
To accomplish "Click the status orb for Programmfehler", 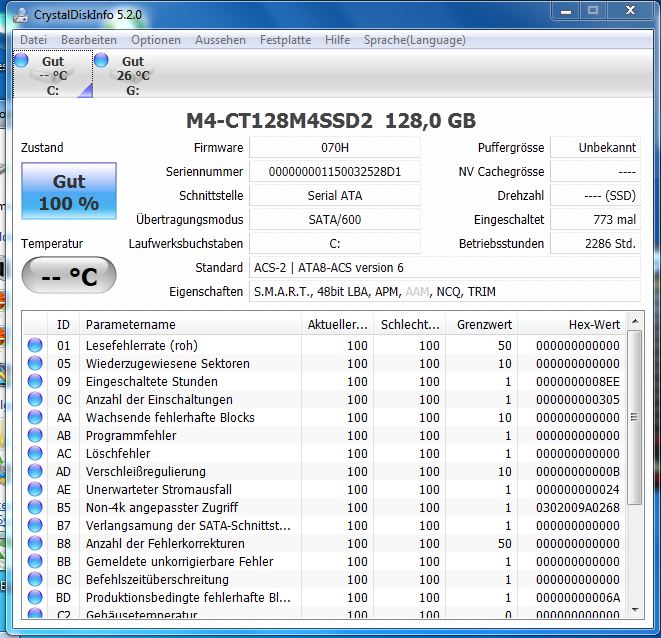I will click(35, 435).
